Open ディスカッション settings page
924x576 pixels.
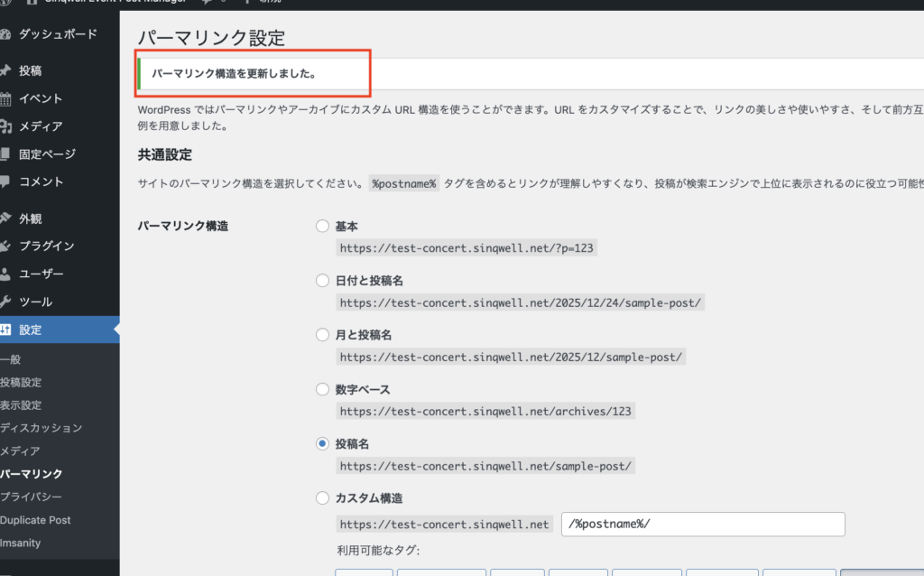41,428
